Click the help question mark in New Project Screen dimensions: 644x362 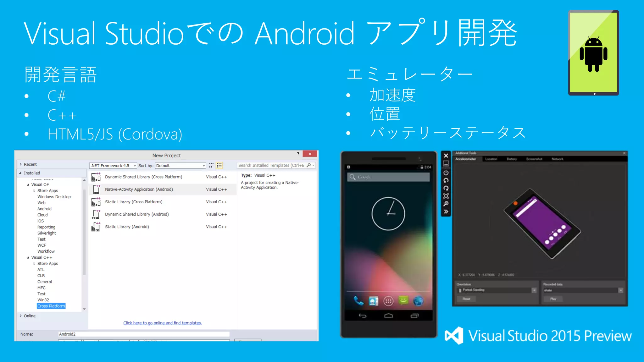click(298, 154)
